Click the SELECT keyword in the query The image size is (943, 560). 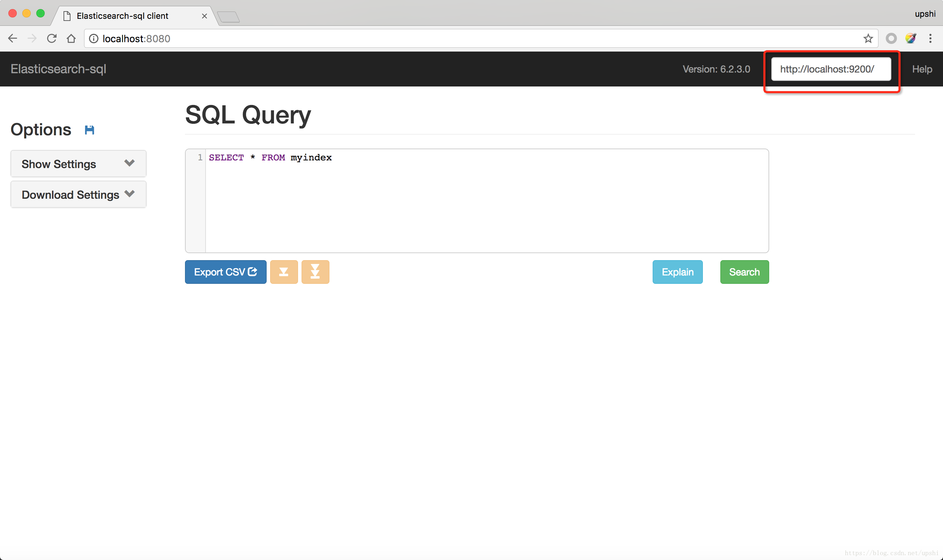coord(226,158)
